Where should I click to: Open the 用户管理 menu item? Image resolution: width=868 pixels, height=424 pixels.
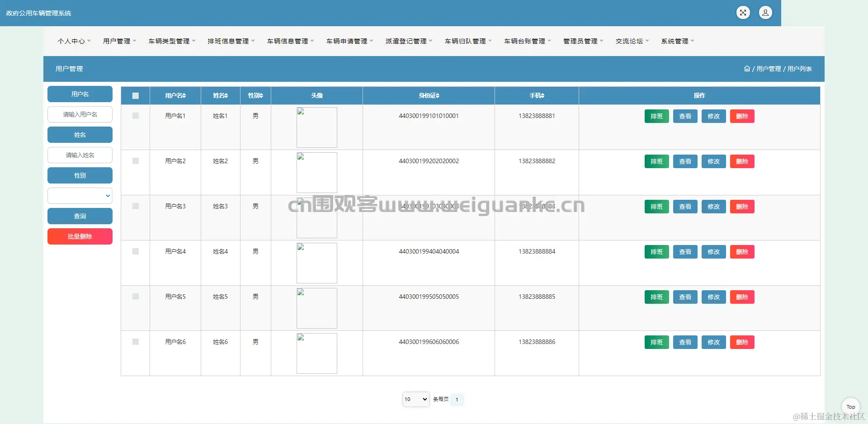pos(119,41)
